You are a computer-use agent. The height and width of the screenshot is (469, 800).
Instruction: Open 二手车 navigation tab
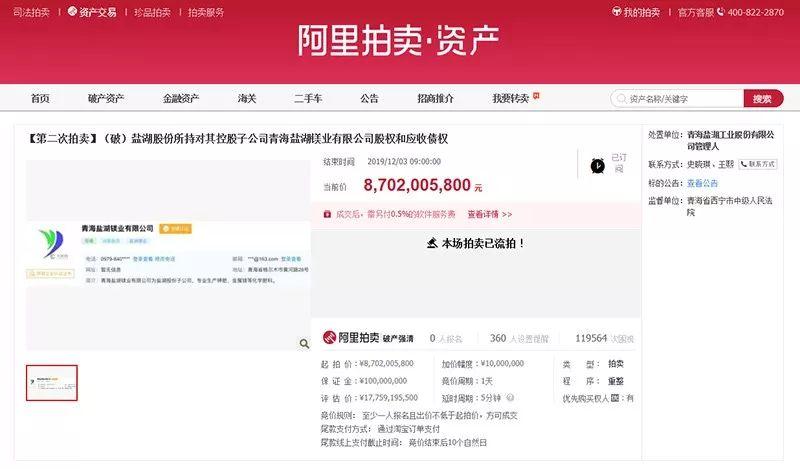pos(308,98)
